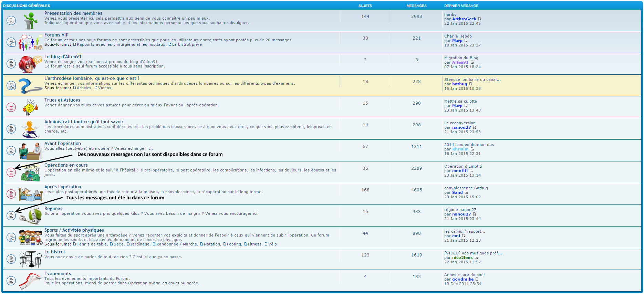This screenshot has width=644, height=294.
Task: Open the Natation subforum
Action: click(x=212, y=244)
